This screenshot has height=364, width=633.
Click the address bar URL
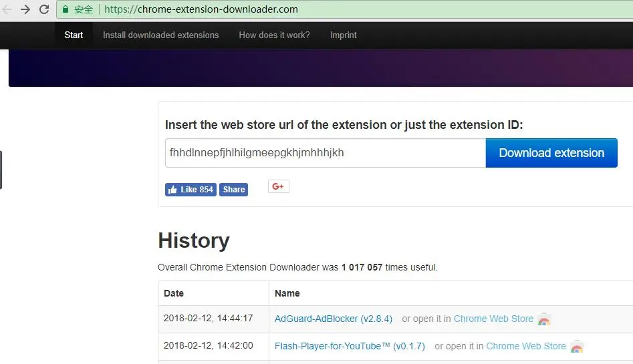click(x=201, y=9)
